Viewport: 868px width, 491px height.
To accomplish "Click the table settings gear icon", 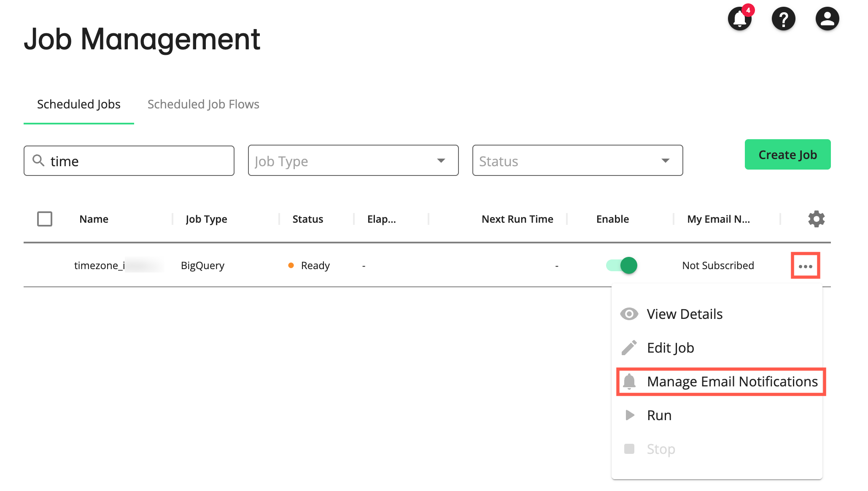I will tap(816, 219).
